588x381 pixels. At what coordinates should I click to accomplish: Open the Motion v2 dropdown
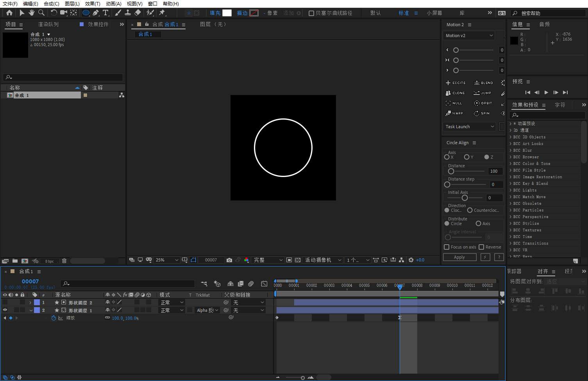[469, 36]
